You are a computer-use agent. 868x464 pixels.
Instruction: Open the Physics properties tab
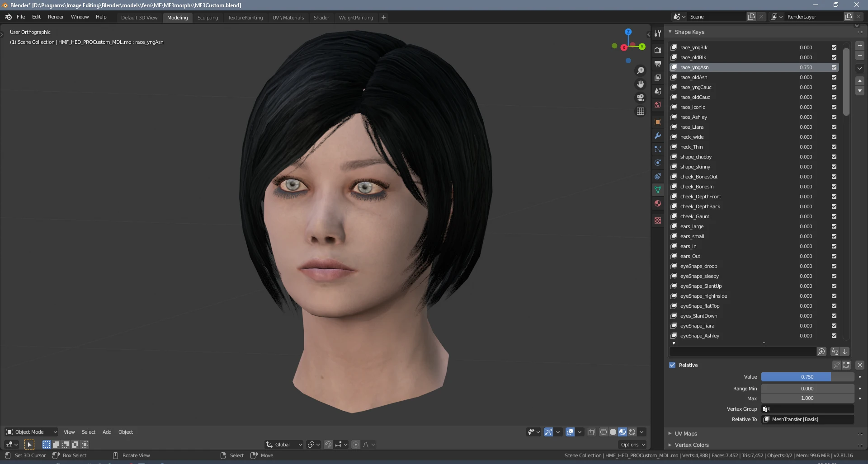pyautogui.click(x=658, y=163)
